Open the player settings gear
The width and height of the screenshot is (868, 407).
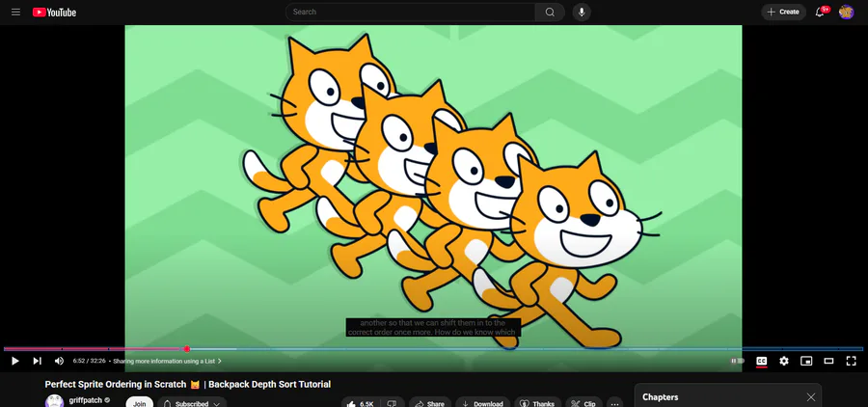[784, 361]
